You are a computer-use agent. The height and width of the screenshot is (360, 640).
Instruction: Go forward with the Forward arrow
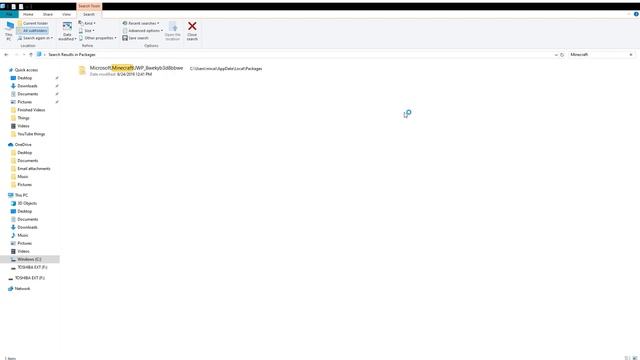pyautogui.click(x=16, y=54)
